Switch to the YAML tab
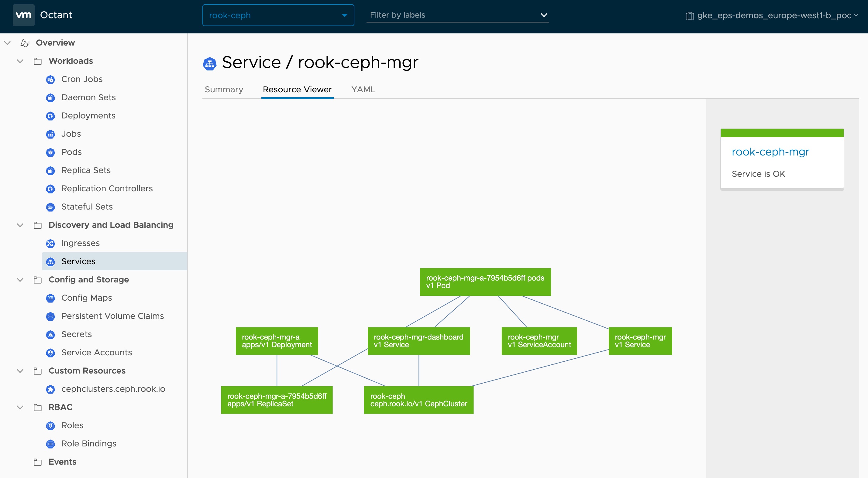This screenshot has width=868, height=478. (x=363, y=90)
